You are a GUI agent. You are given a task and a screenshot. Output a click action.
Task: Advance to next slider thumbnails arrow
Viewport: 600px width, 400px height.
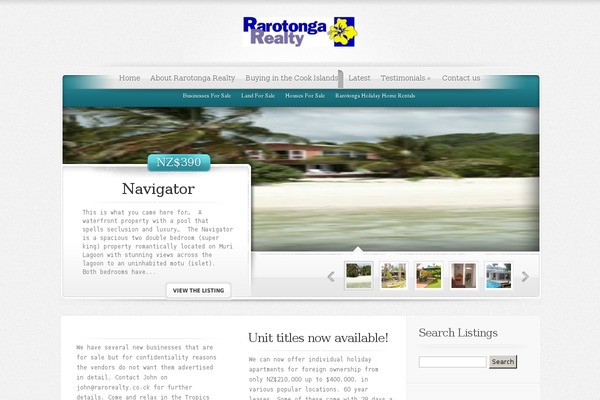pos(525,276)
